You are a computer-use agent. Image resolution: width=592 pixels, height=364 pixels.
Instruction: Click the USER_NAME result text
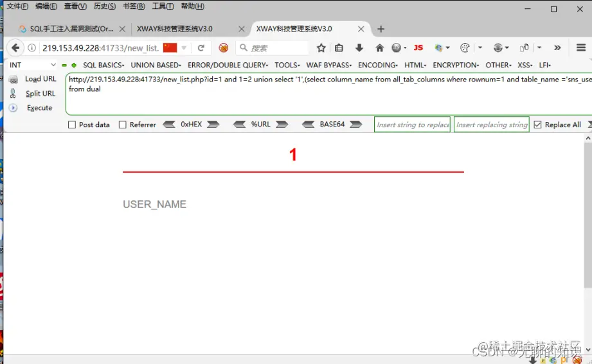pos(154,204)
